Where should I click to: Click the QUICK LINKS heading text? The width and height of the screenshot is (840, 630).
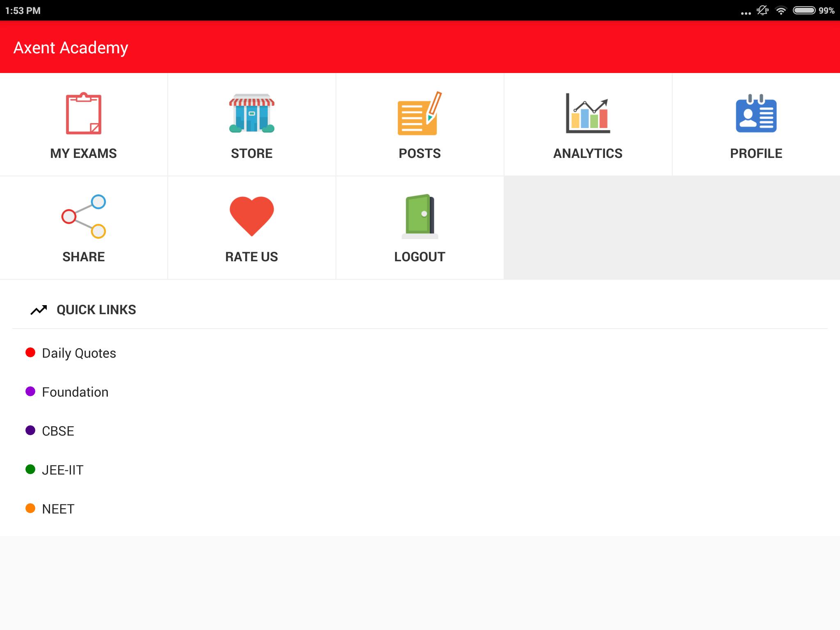tap(96, 310)
